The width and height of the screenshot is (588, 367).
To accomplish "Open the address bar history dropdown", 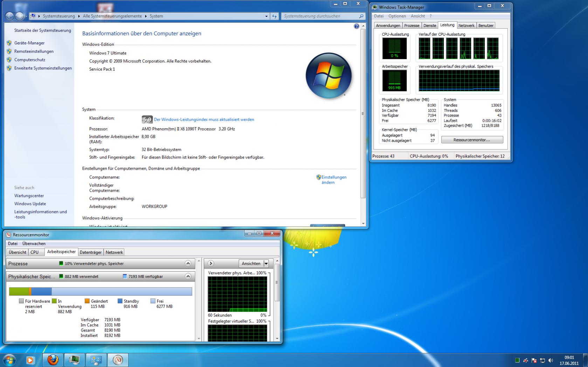I will tap(267, 16).
